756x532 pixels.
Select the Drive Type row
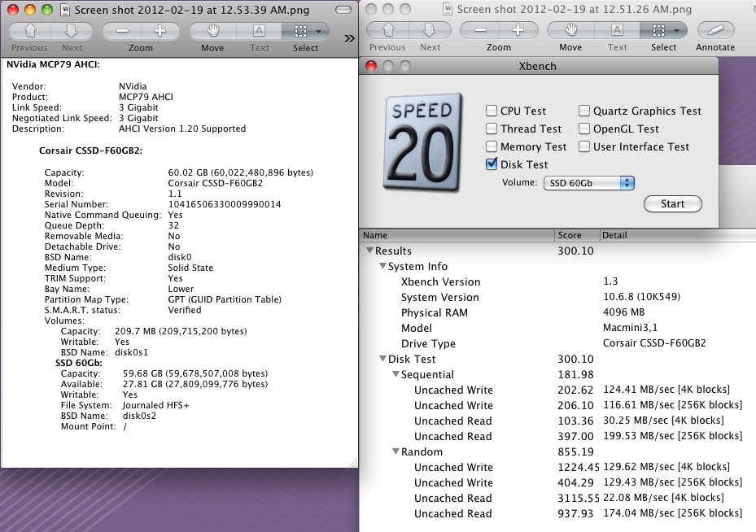(x=557, y=343)
